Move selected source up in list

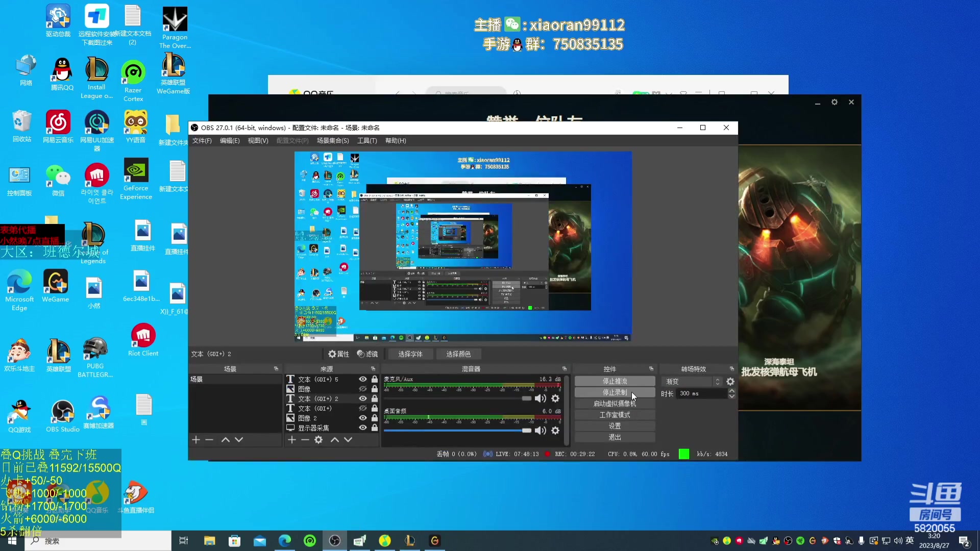[335, 440]
